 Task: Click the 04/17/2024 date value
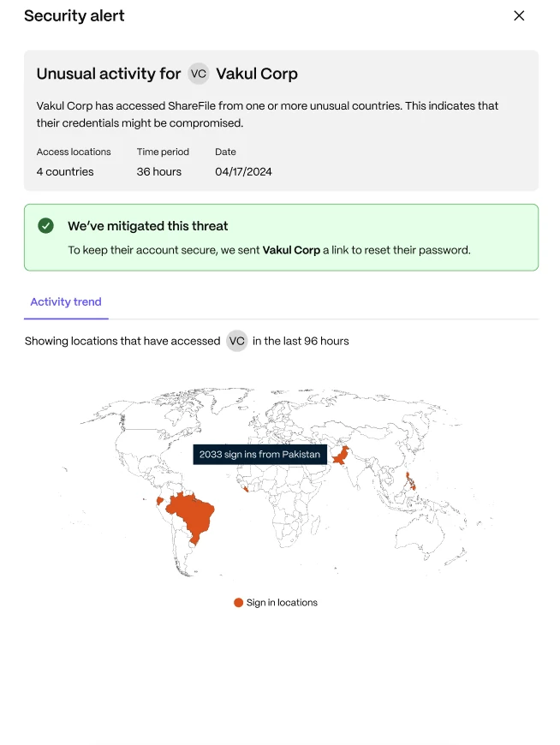[241, 171]
